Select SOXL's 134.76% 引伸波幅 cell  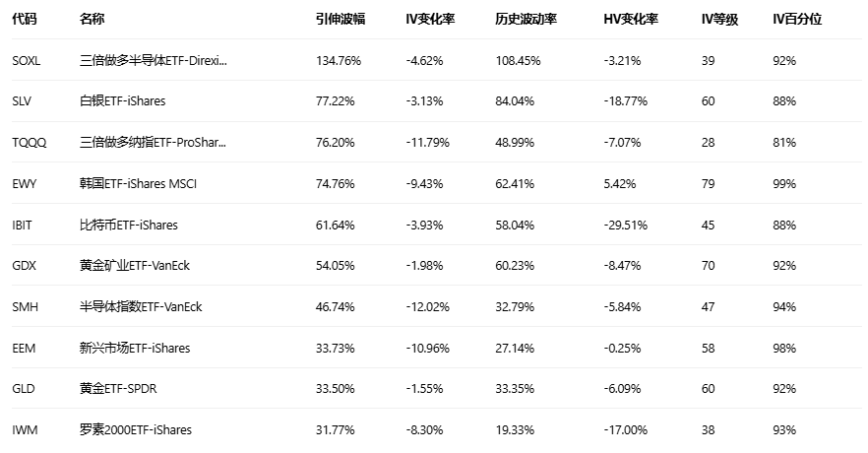(x=339, y=60)
